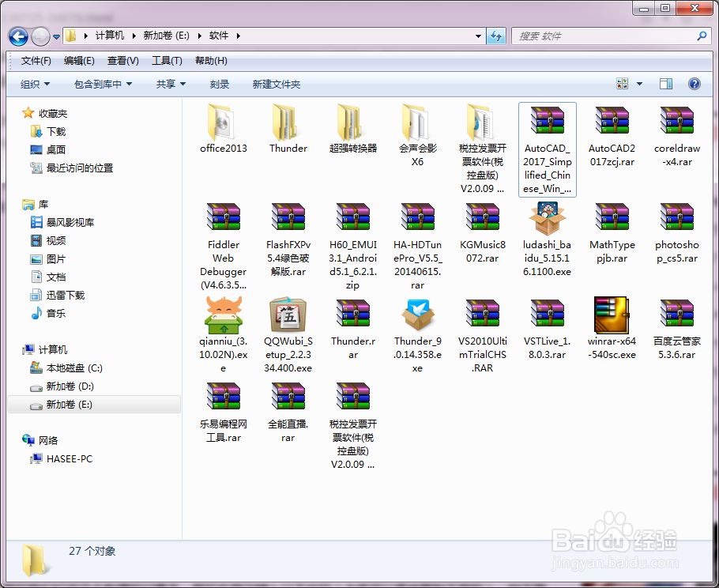The height and width of the screenshot is (588, 719).
Task: Click the search 软件 input field
Action: tap(606, 36)
